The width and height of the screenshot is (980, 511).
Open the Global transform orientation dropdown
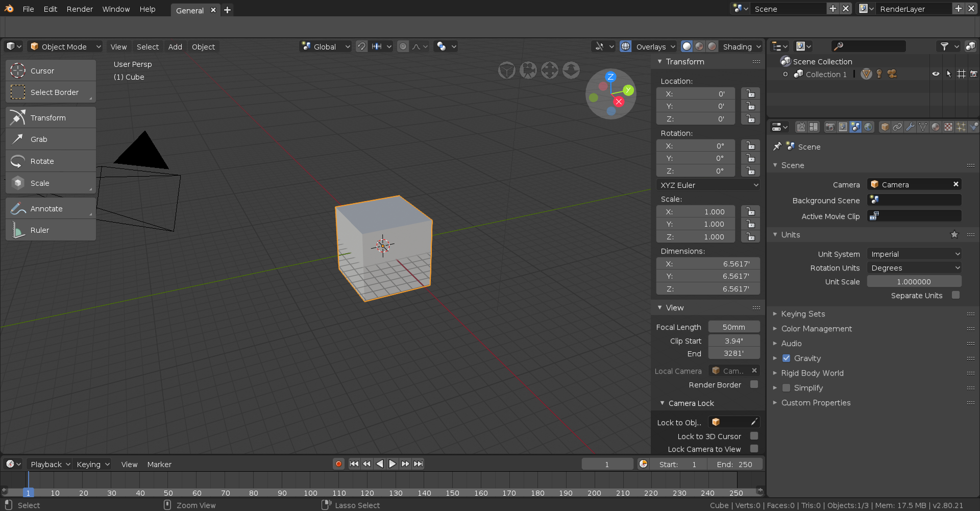click(x=326, y=46)
